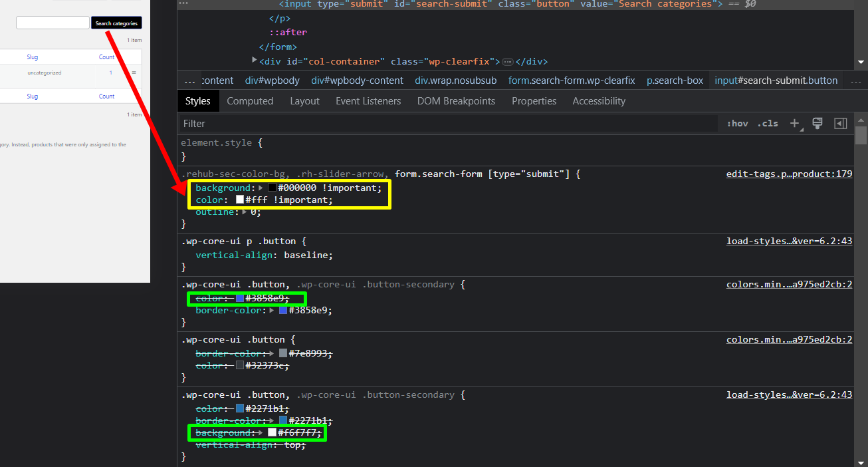
Task: Select form.search-form.wp-clearfix breadcrumb
Action: 572,80
